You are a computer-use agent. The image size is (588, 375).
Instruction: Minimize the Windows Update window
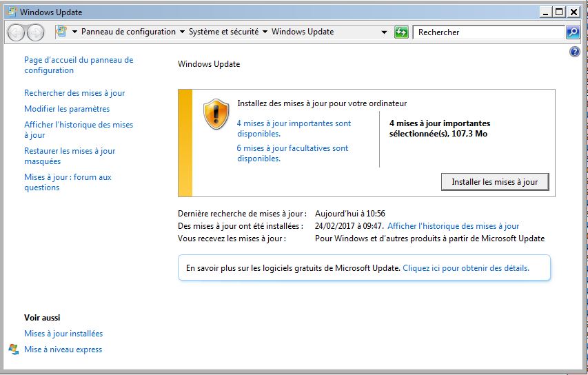coord(546,12)
